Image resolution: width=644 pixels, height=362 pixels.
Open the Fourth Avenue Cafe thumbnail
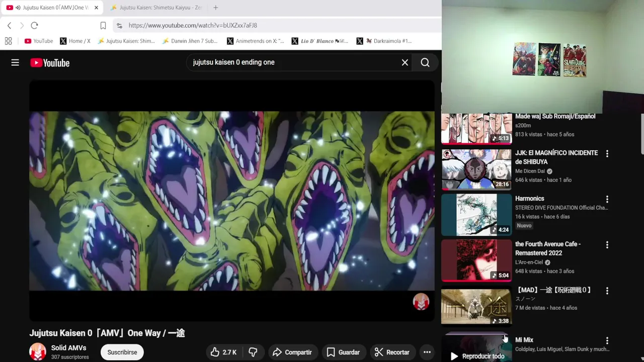(x=476, y=260)
